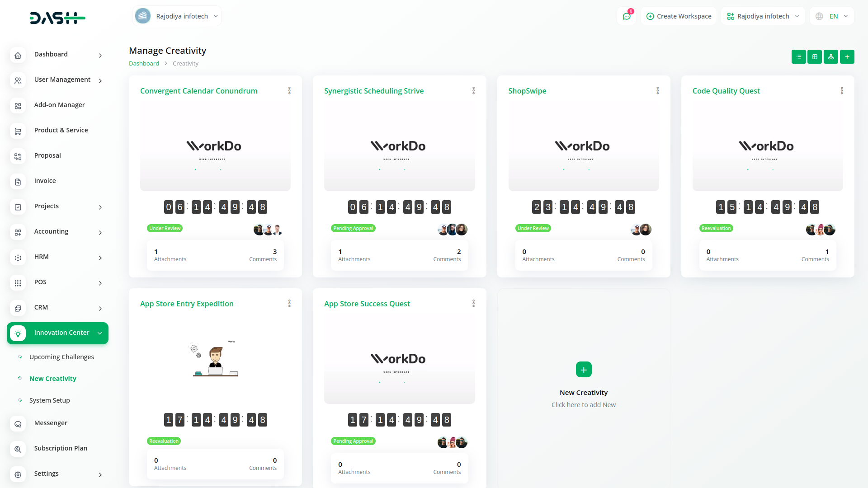Viewport: 868px width, 488px height.
Task: Select System Setup submenu item
Action: tap(50, 400)
